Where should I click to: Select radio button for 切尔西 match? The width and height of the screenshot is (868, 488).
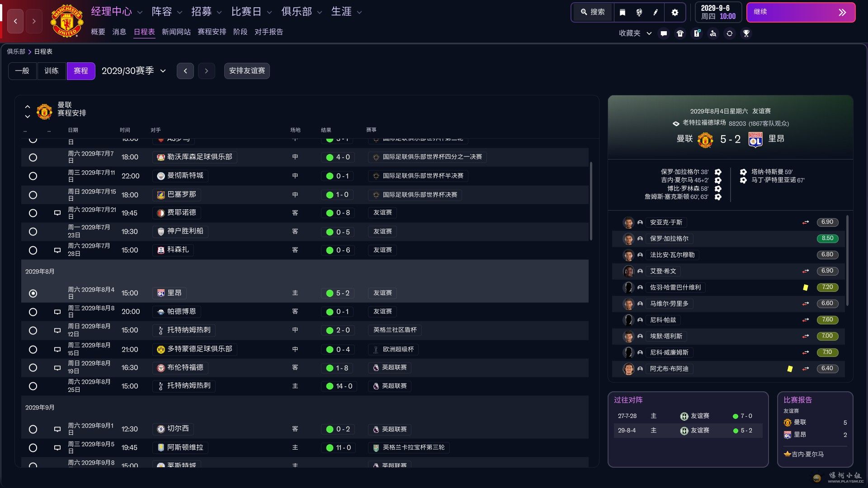point(33,429)
